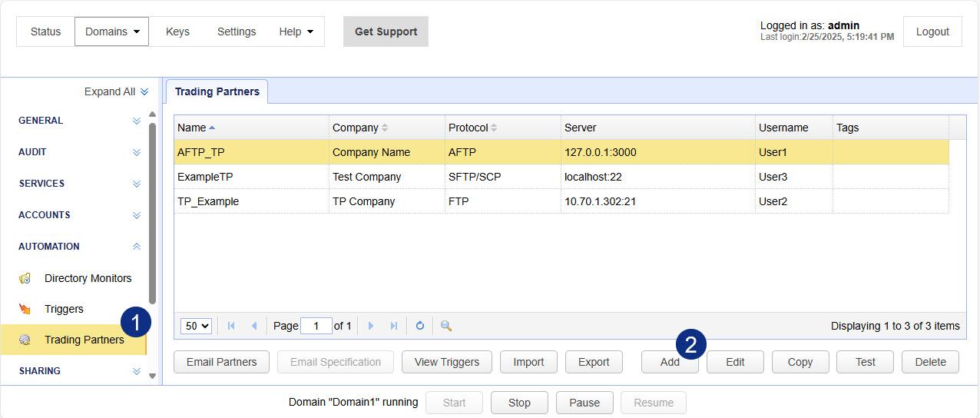Open the Domains dropdown menu
Image resolution: width=980 pixels, height=418 pixels.
click(111, 32)
